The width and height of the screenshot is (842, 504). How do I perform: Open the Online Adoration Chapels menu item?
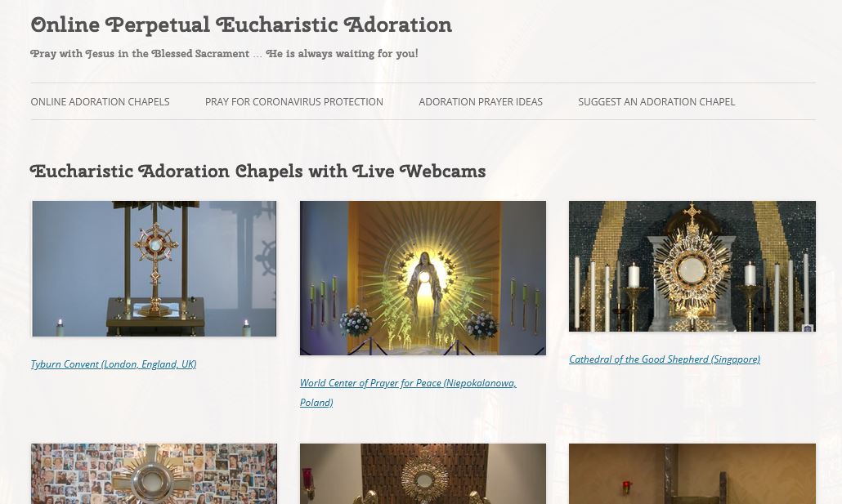(x=100, y=101)
